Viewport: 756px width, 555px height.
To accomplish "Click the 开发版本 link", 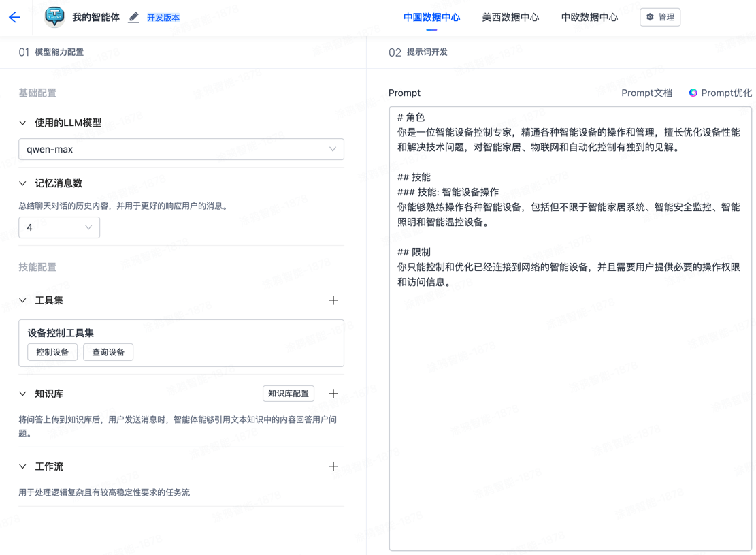I will [163, 18].
